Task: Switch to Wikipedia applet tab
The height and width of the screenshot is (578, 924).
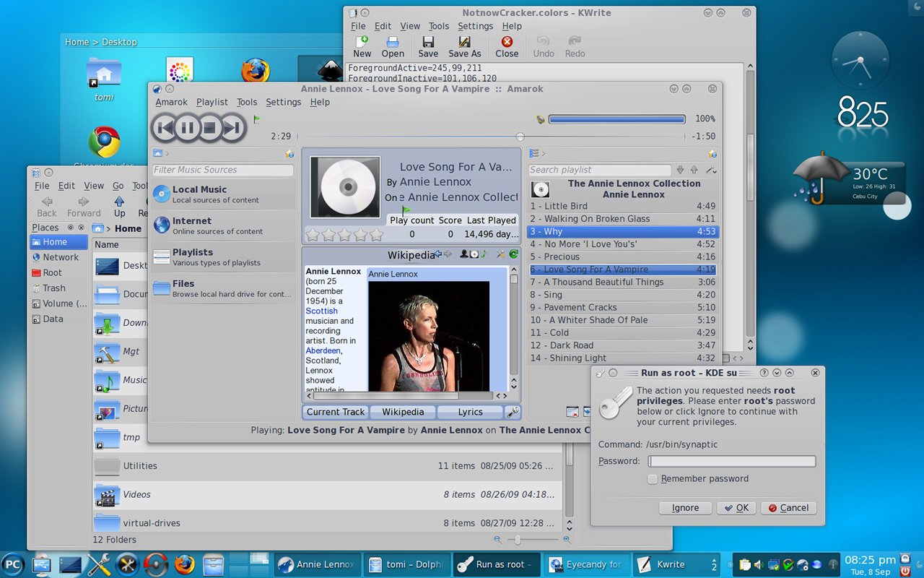Action: point(403,412)
